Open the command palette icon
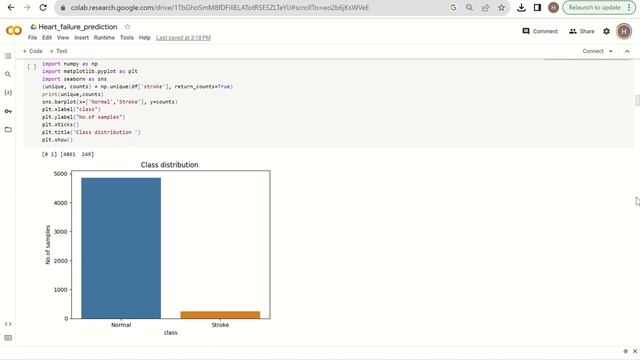This screenshot has height=360, width=640. point(8,338)
